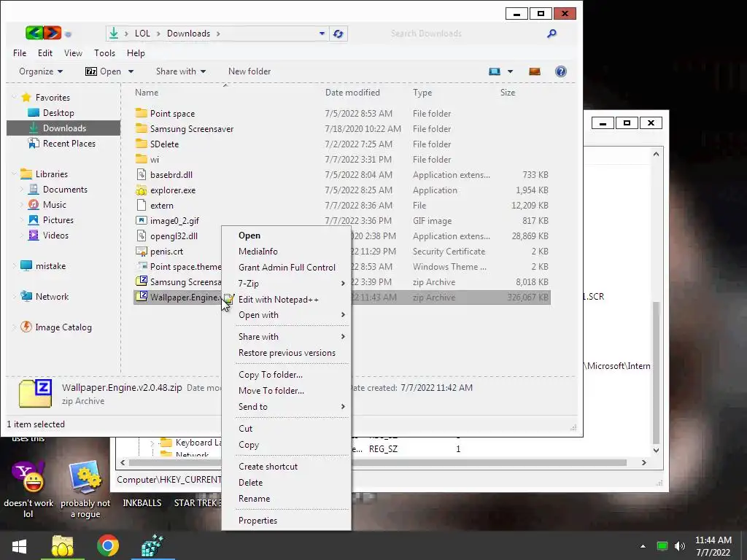This screenshot has height=560, width=747.
Task: Select the Samsung Screensaver folder
Action: coord(192,128)
